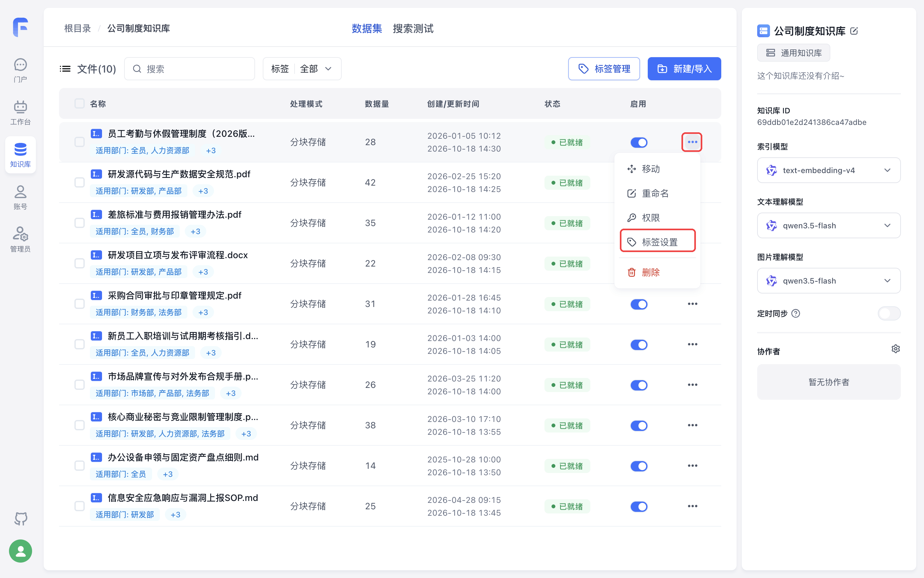Open more options for 办公设备申领 row
This screenshot has width=924, height=578.
(x=692, y=466)
